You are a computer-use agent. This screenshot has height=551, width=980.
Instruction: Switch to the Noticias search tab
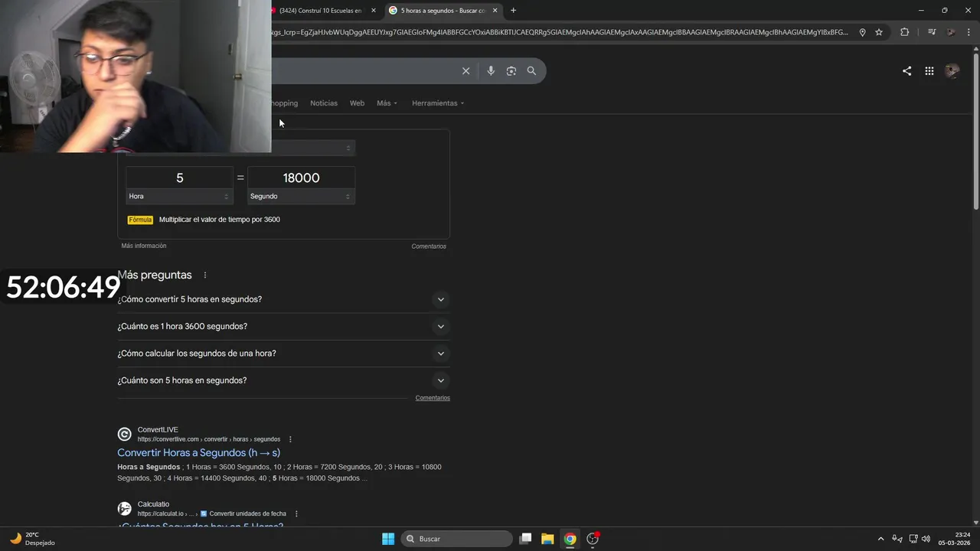tap(324, 103)
